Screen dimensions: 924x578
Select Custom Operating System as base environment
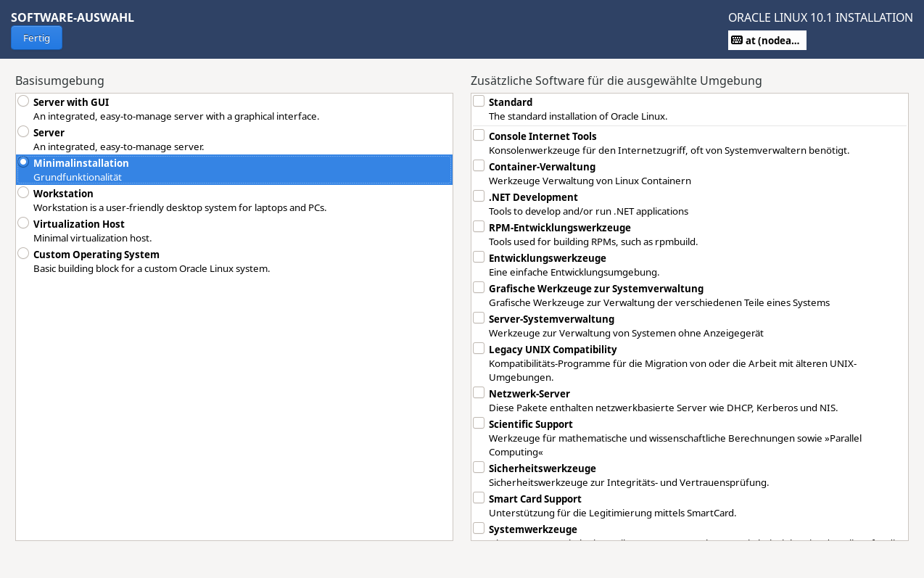(x=22, y=253)
